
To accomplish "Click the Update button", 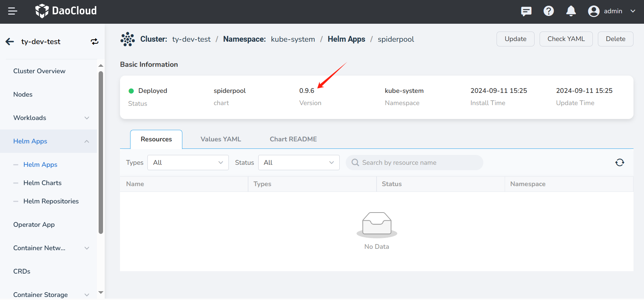I will tap(515, 39).
